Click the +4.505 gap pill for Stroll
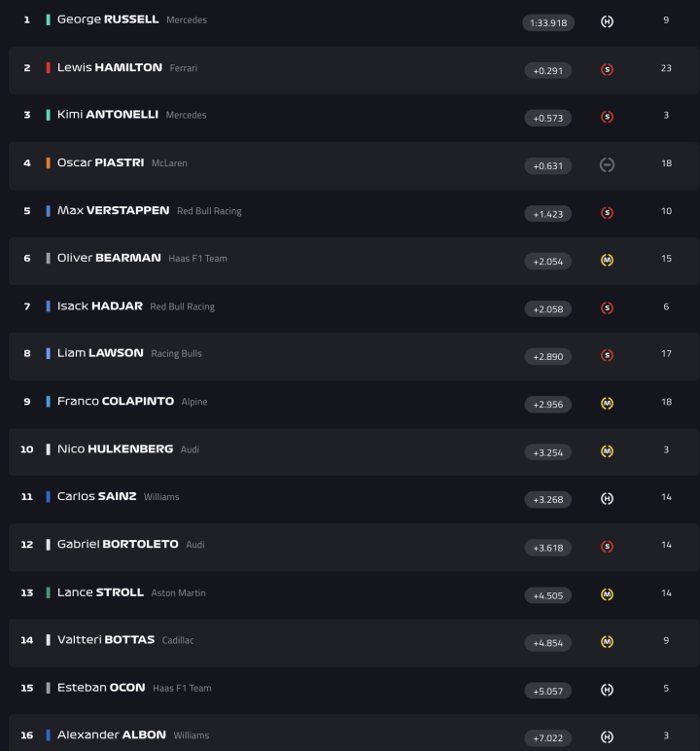The height and width of the screenshot is (751, 700). click(x=548, y=594)
